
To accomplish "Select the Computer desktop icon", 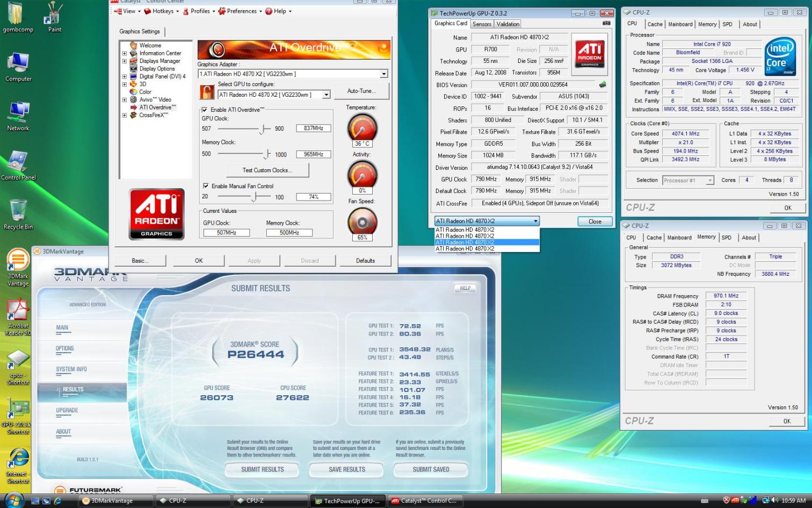I will pos(18,68).
